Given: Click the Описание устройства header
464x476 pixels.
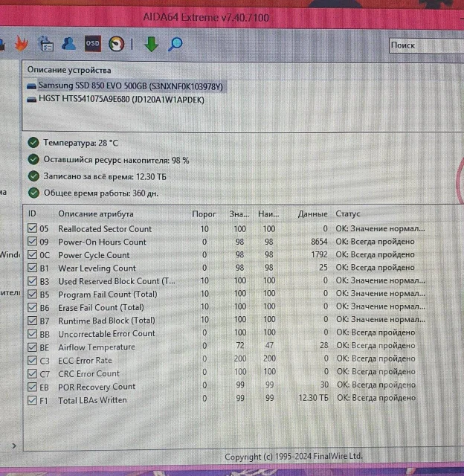Looking at the screenshot, I should pos(69,70).
